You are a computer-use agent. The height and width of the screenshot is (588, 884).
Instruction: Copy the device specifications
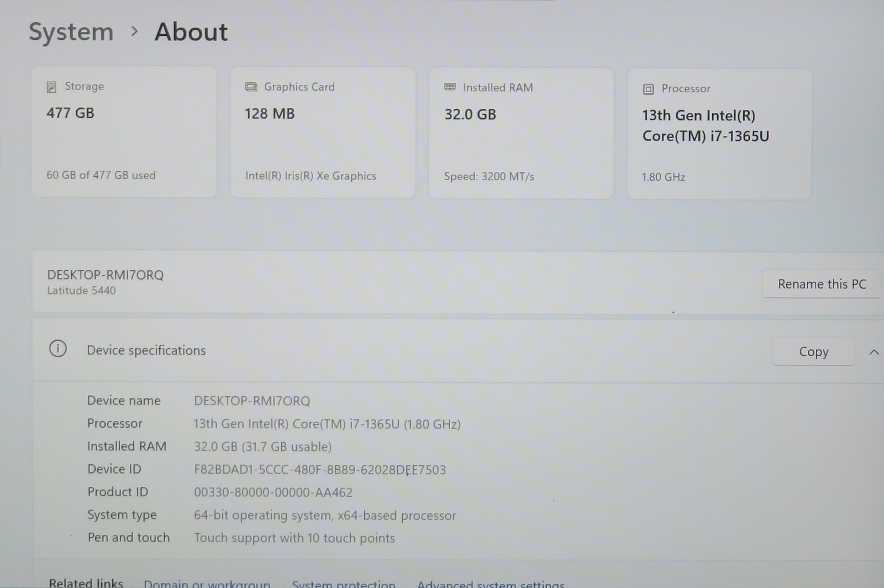click(813, 351)
